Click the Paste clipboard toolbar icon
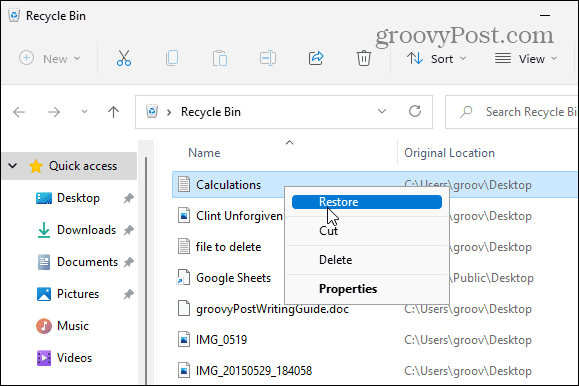Viewport: 579px width, 386px height. (x=220, y=58)
